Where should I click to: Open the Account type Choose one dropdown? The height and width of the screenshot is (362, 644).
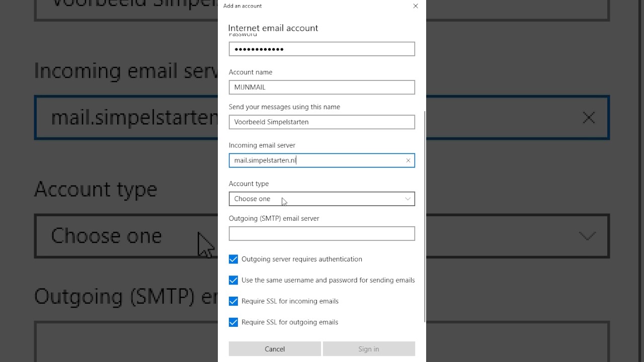[322, 199]
